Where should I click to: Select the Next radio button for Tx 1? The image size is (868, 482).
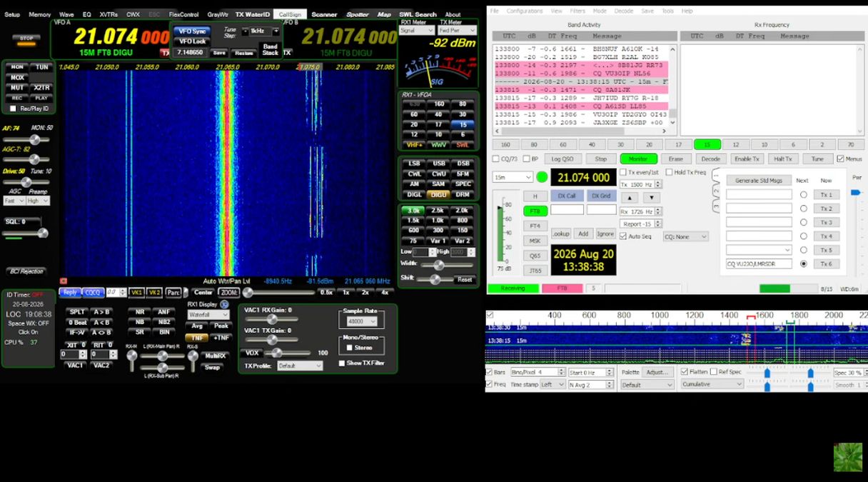(x=803, y=194)
